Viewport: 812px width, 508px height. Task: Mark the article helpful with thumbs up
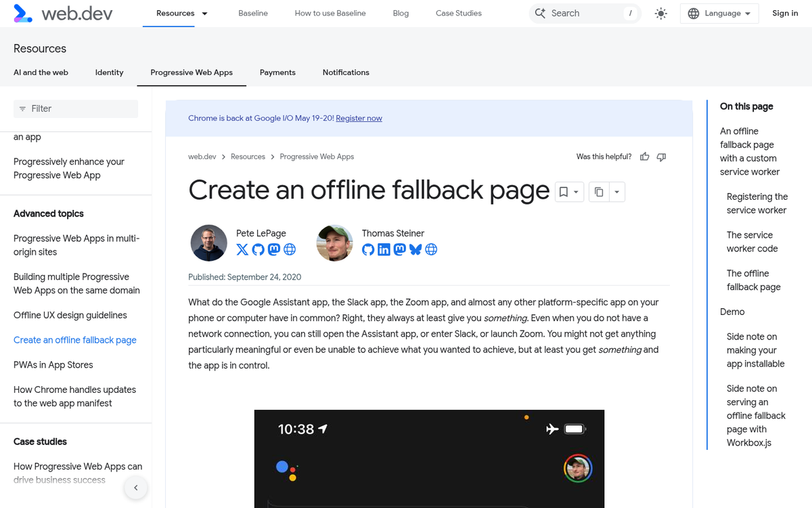[644, 156]
